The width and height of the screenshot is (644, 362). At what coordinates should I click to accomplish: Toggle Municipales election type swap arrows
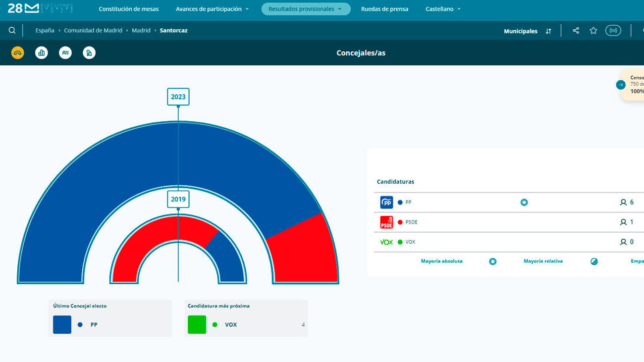click(x=548, y=31)
